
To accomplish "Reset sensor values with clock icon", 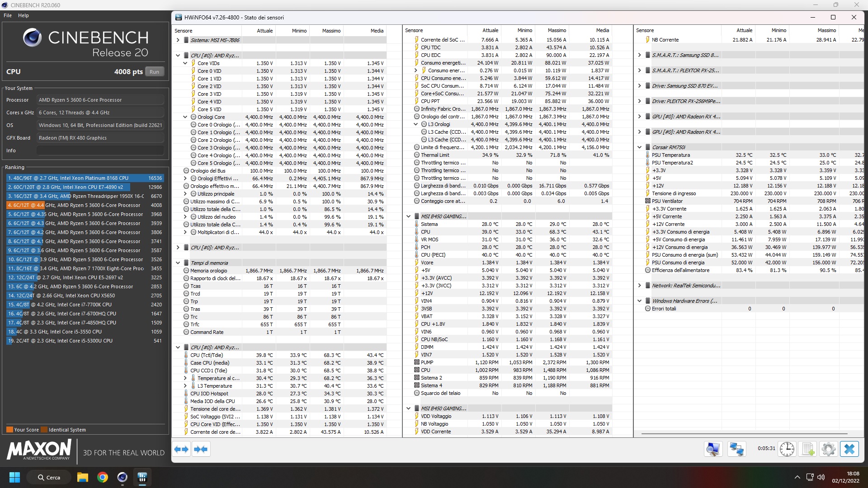I will [x=787, y=449].
